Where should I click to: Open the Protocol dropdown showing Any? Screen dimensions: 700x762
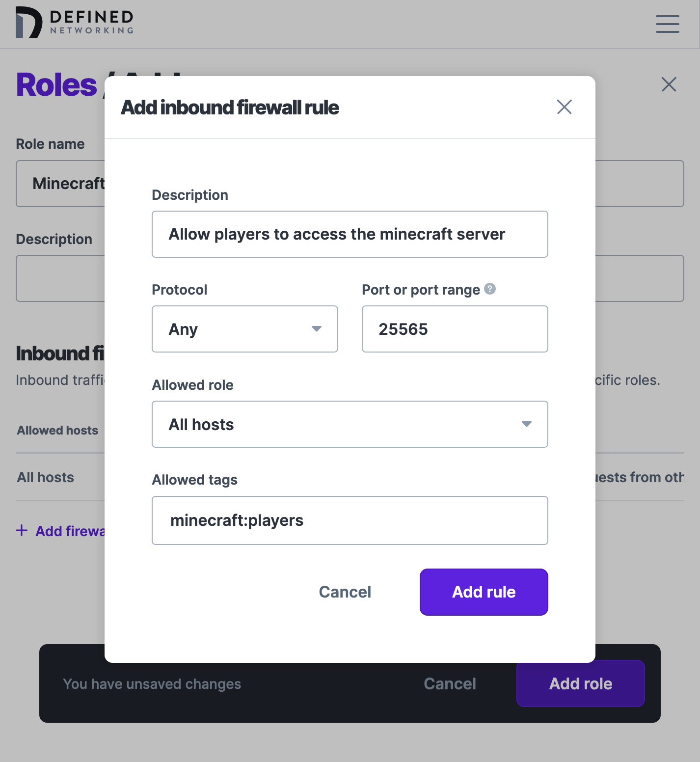point(244,329)
